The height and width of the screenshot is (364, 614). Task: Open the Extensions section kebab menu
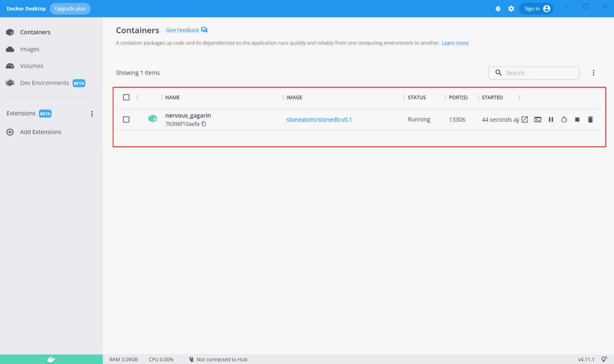[x=92, y=114]
